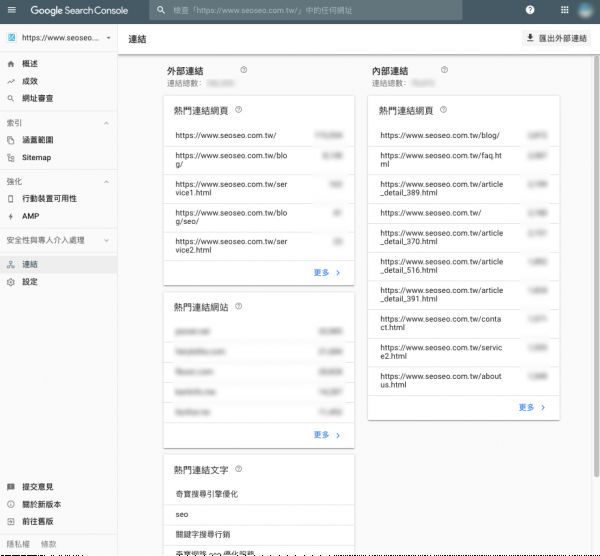The height and width of the screenshot is (556, 600).
Task: Open the account avatar in top right
Action: point(585,10)
